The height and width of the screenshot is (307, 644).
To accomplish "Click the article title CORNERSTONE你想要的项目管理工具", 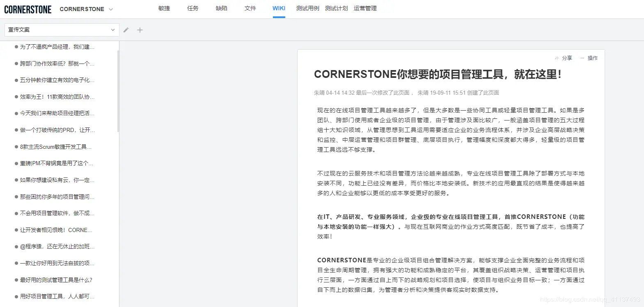I will click(438, 74).
